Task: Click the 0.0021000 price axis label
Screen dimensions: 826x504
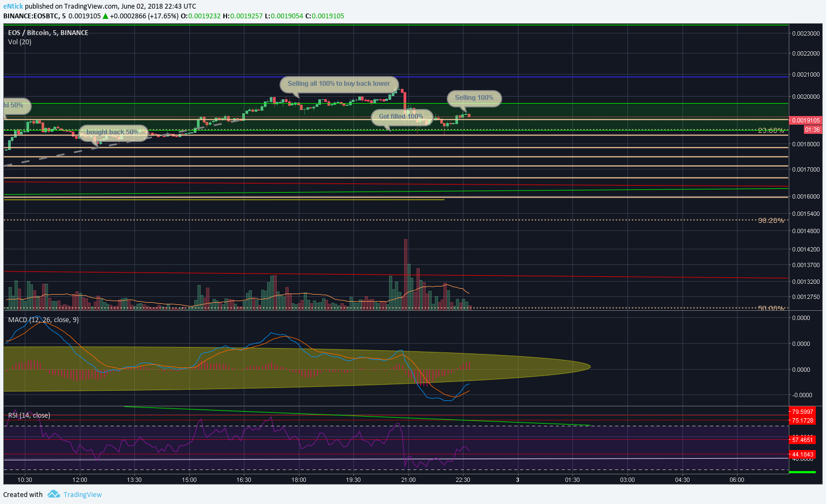Action: (806, 74)
